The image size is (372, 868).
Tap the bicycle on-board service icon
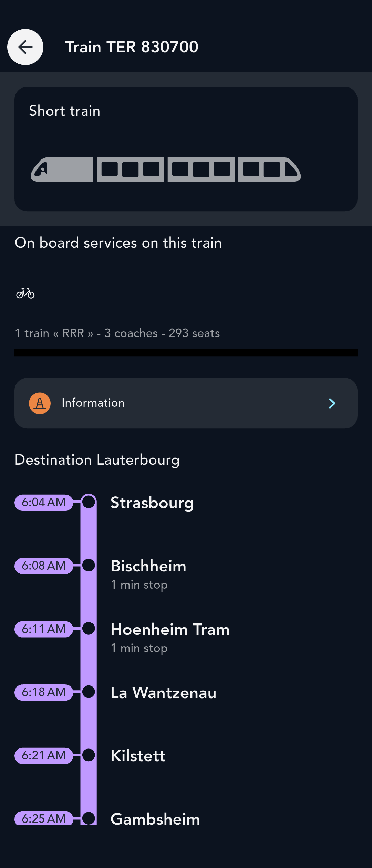25,293
